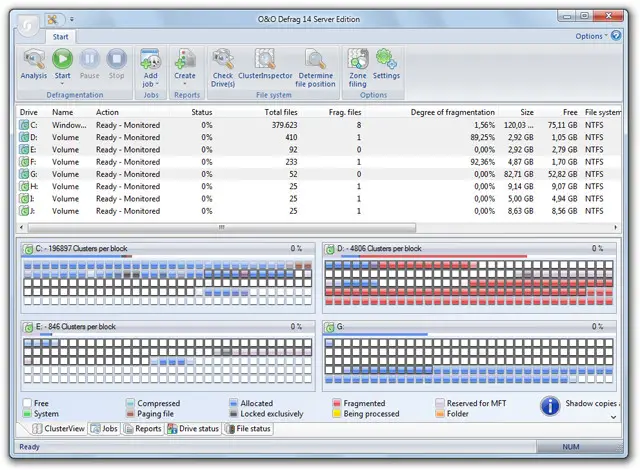The height and width of the screenshot is (470, 640).
Task: Click the F: drive icon in list
Action: pyautogui.click(x=24, y=162)
